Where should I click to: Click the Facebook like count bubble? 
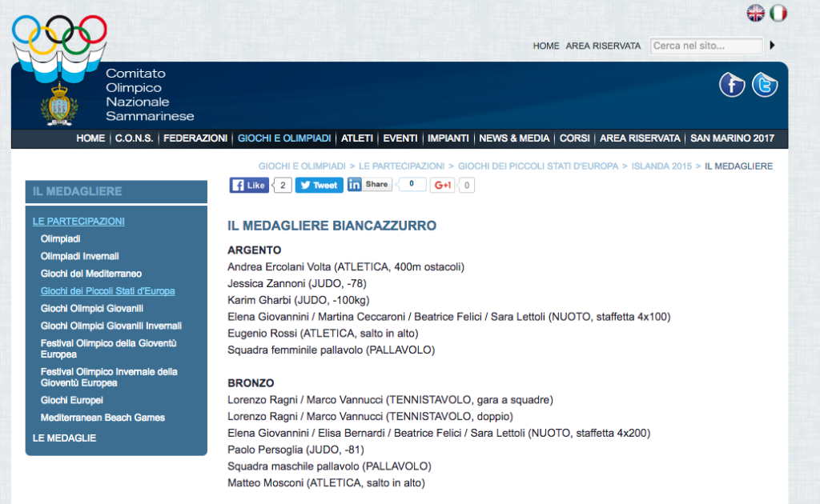(x=283, y=185)
